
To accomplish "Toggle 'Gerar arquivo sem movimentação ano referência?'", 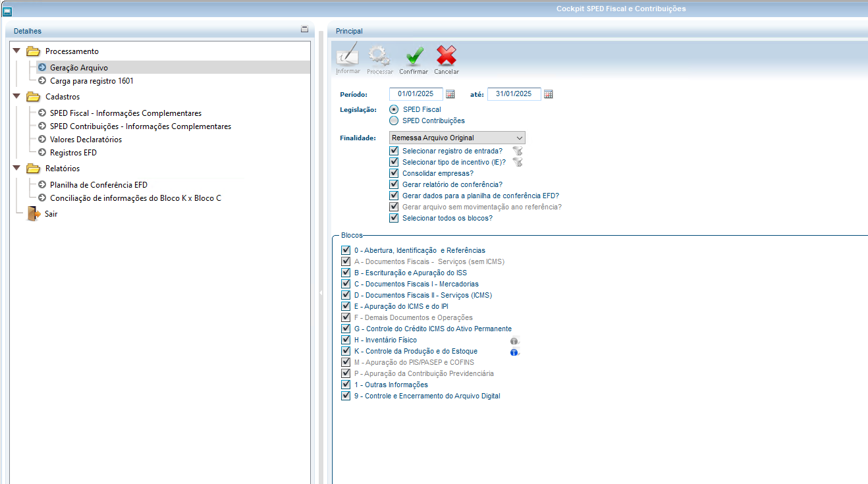I will coord(394,207).
